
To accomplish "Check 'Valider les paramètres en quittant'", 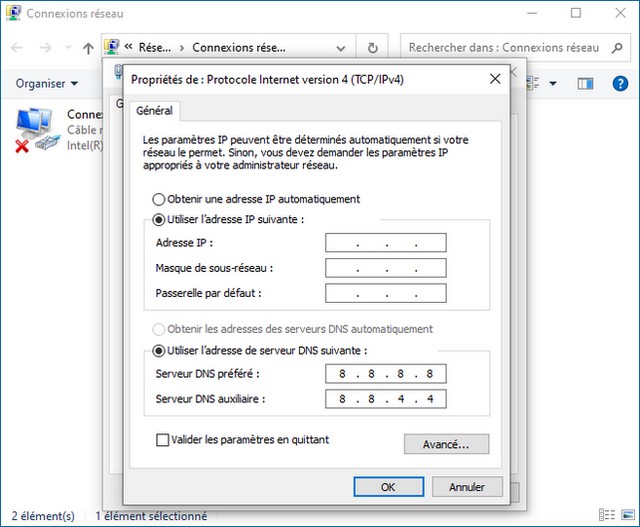I will click(162, 440).
